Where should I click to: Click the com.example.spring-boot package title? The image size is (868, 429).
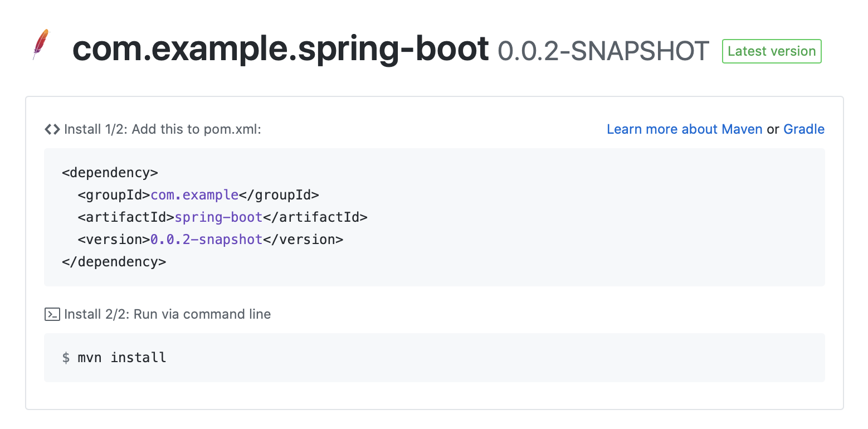tap(281, 50)
